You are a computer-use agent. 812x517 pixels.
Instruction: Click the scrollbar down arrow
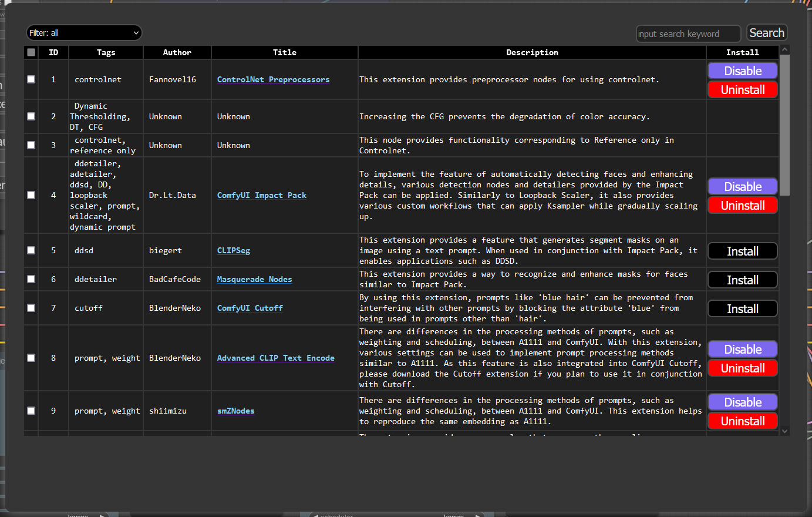pos(785,431)
